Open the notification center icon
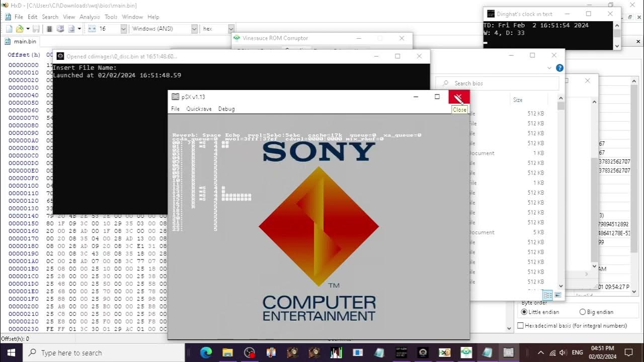 click(x=629, y=353)
